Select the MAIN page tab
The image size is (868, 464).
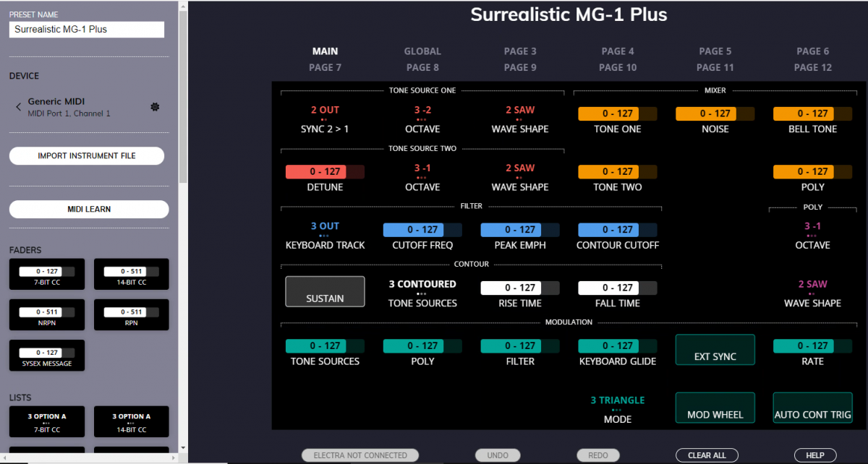pos(325,51)
